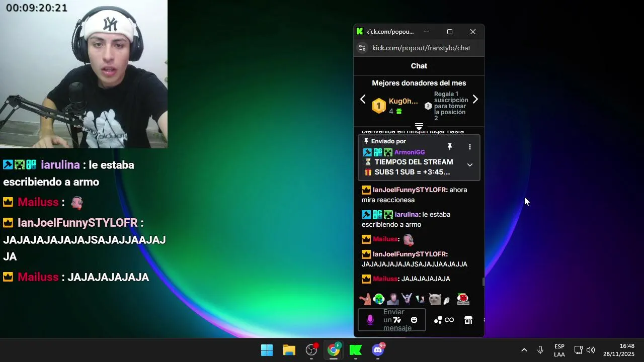Click the kick.com popout browser title
The height and width of the screenshot is (362, 644).
[x=390, y=32]
